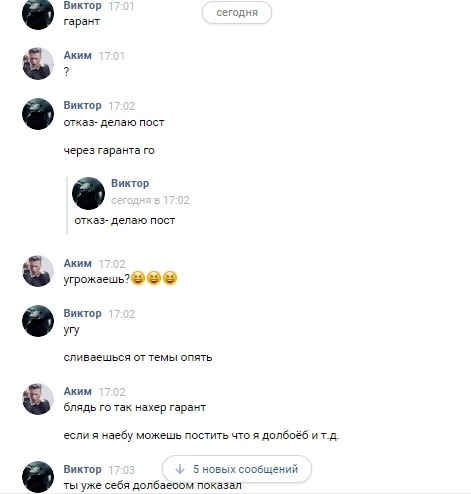The width and height of the screenshot is (471, 494).
Task: Open Аким's name link above 'блядь го так'
Action: (x=78, y=391)
